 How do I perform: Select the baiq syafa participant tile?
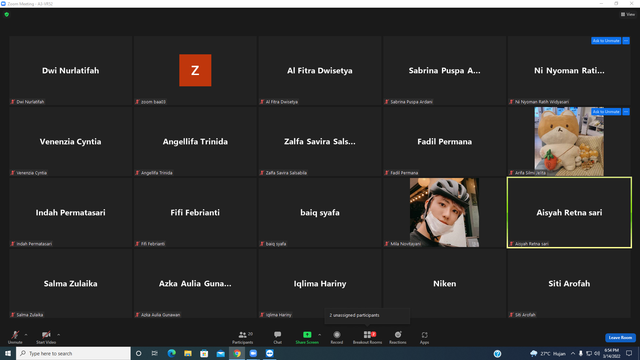pos(320,212)
